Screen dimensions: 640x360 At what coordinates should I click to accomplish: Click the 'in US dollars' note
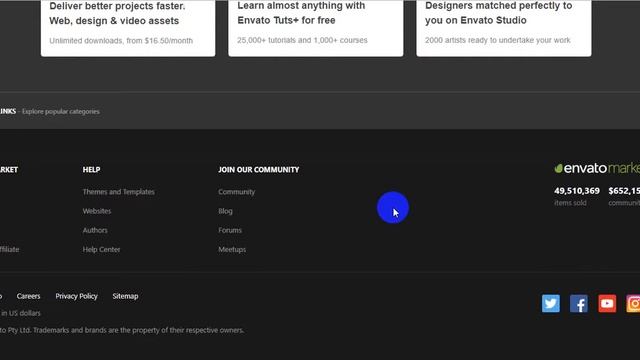[x=20, y=313]
